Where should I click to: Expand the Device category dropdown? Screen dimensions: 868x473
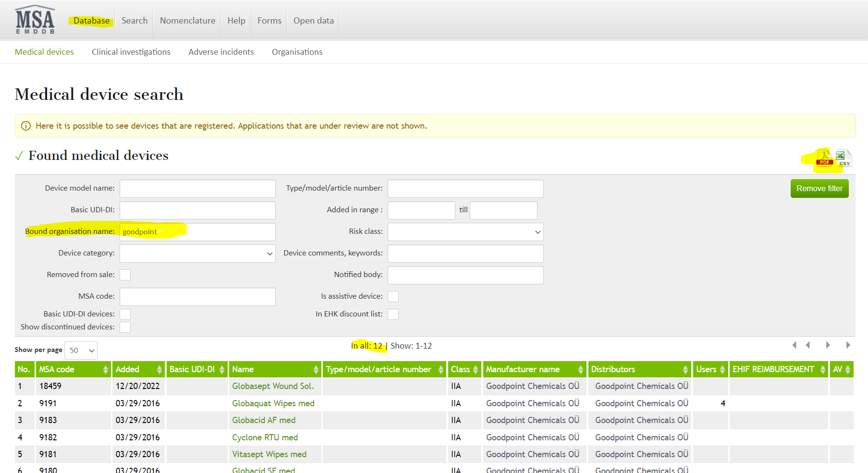[197, 254]
